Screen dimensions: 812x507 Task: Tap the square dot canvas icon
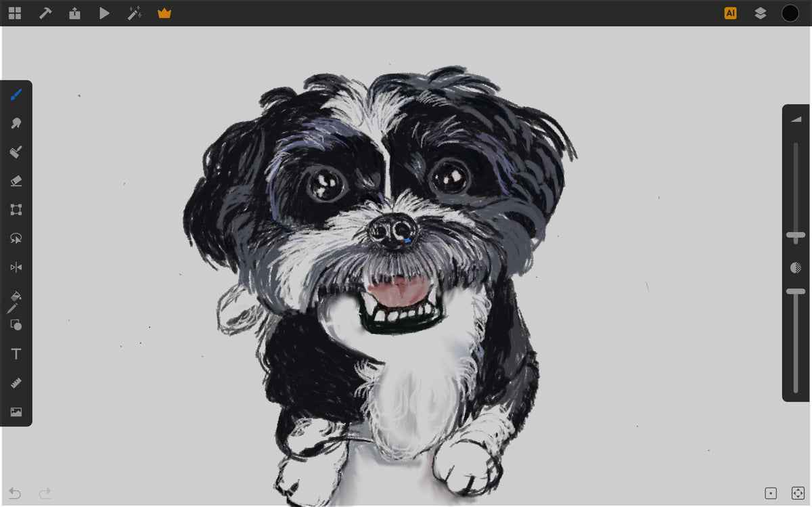click(770, 493)
